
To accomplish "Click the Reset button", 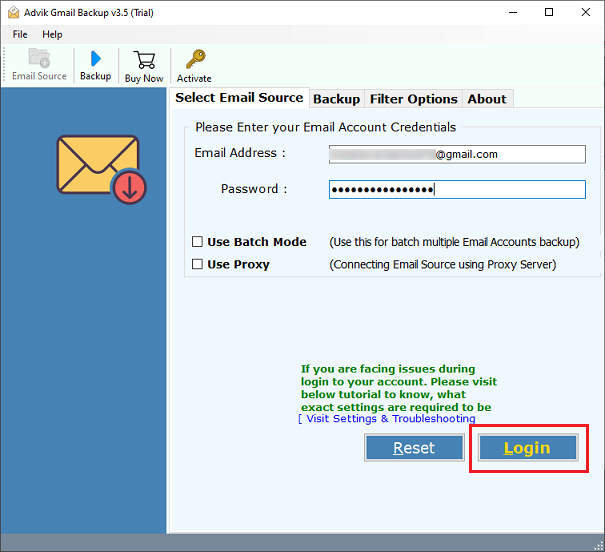I will [x=414, y=448].
